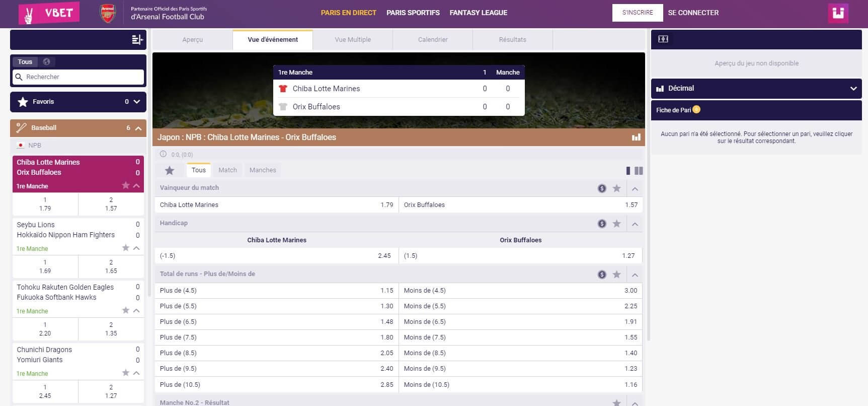This screenshot has height=406, width=868.
Task: Open match statistics bar chart icon
Action: (636, 137)
